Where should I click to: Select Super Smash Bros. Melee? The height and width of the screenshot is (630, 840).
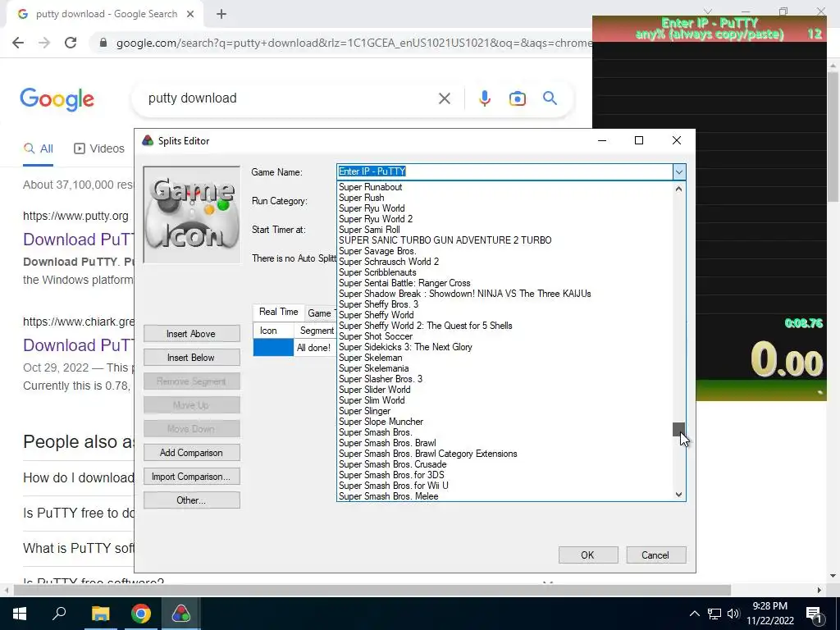click(x=388, y=496)
